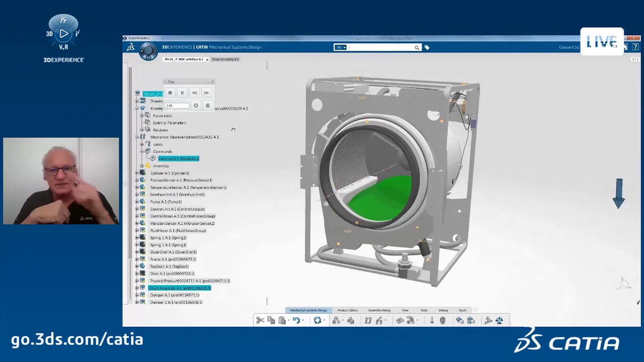Click the go.3ds.com/catia link

(77, 339)
